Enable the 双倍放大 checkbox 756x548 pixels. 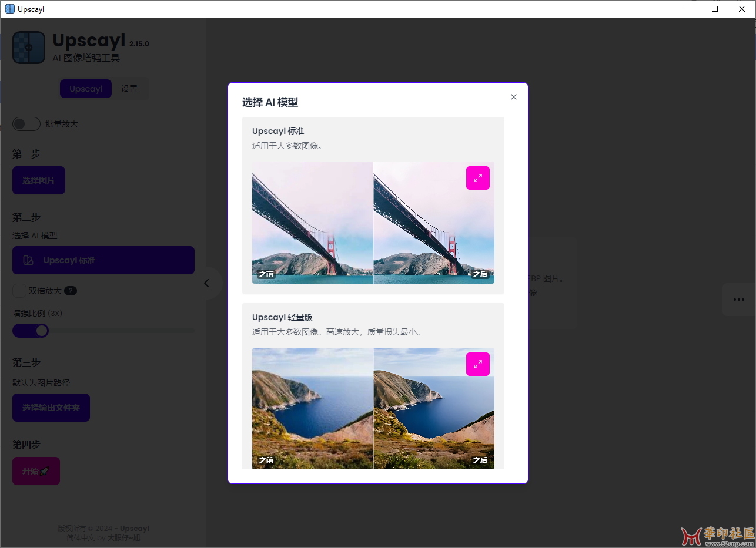19,291
